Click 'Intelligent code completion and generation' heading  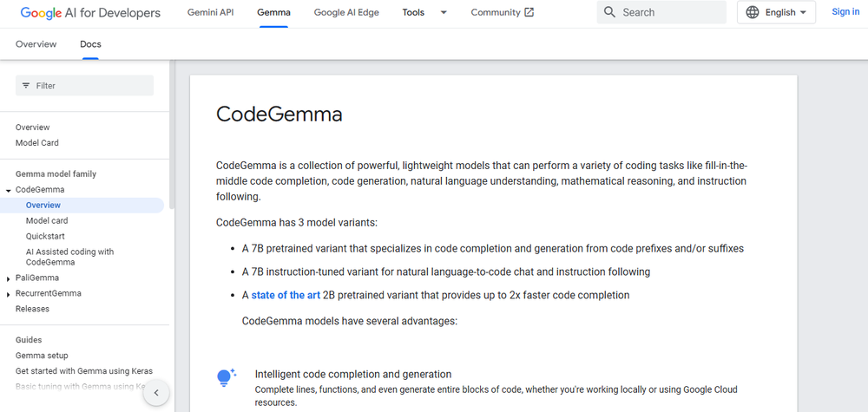[x=353, y=375]
